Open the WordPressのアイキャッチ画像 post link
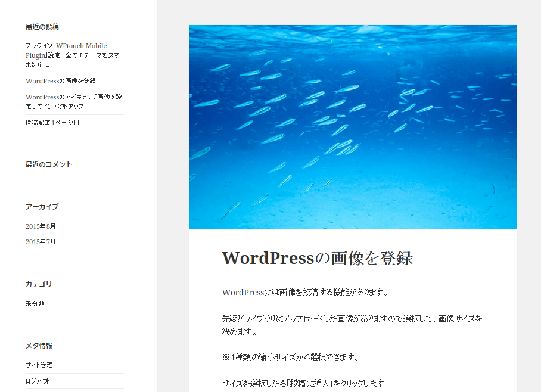The image size is (541, 392). 73,102
